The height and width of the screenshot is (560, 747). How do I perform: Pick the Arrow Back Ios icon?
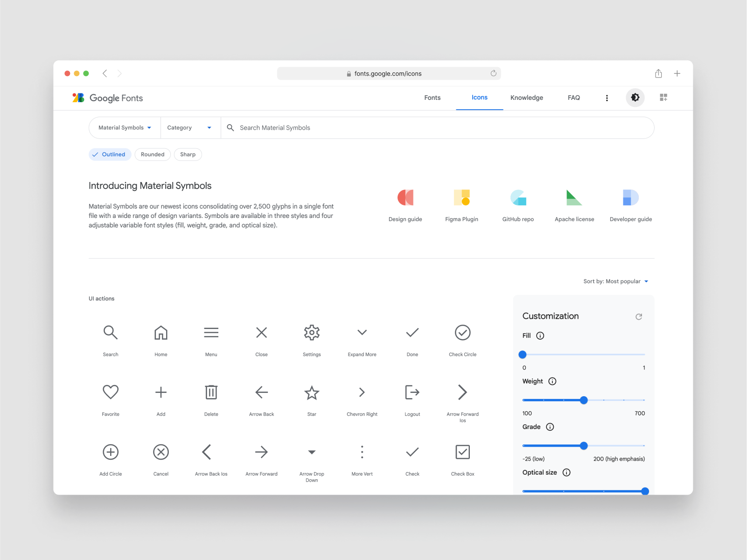tap(207, 452)
